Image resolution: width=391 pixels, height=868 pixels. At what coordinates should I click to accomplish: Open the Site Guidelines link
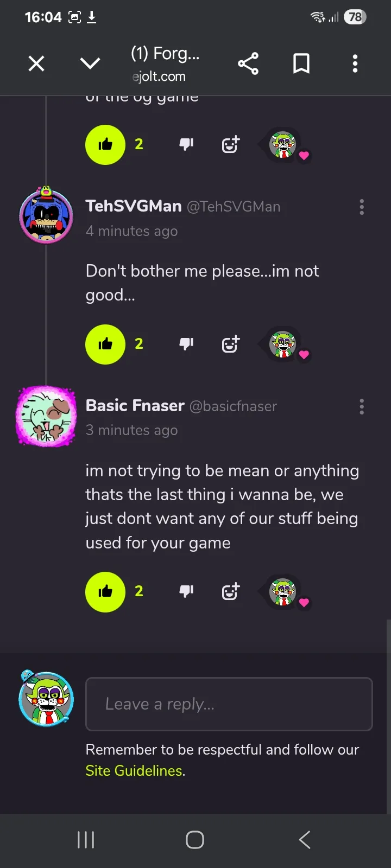pos(134,770)
